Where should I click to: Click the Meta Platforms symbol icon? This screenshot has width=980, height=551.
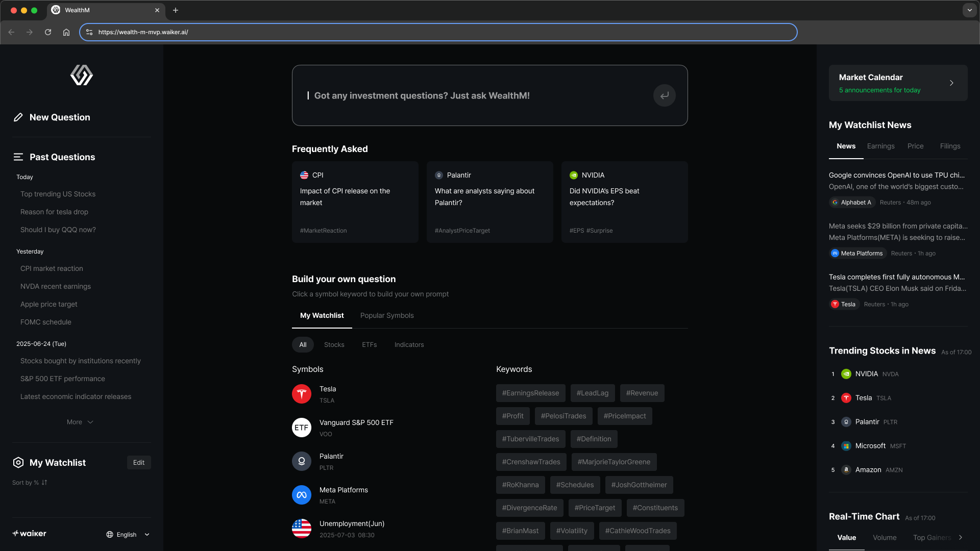click(302, 495)
